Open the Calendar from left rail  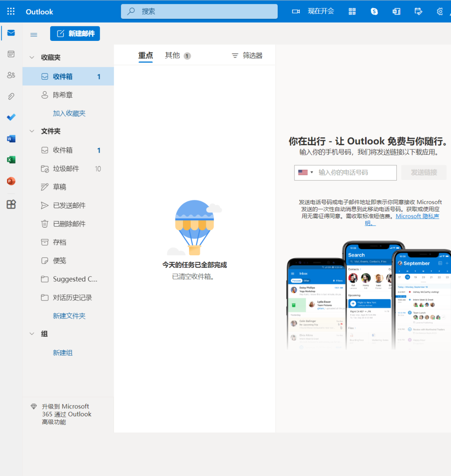[11, 54]
